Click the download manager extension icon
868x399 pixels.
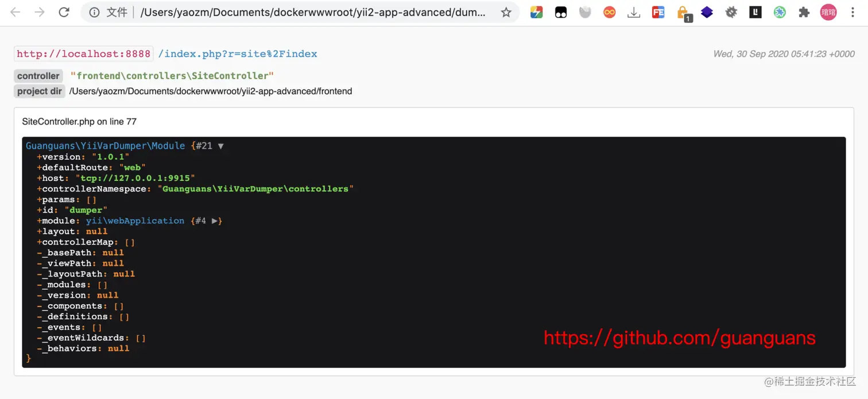(633, 12)
